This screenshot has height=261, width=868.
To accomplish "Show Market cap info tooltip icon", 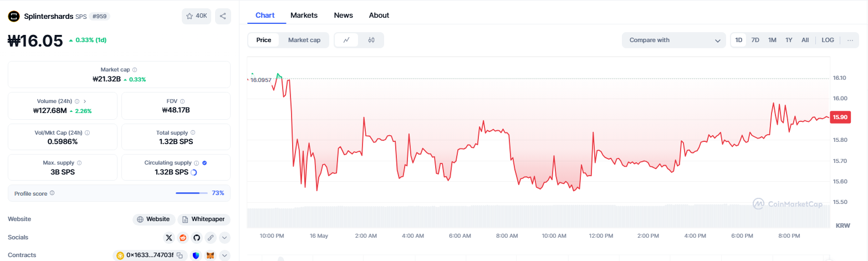I will point(135,70).
